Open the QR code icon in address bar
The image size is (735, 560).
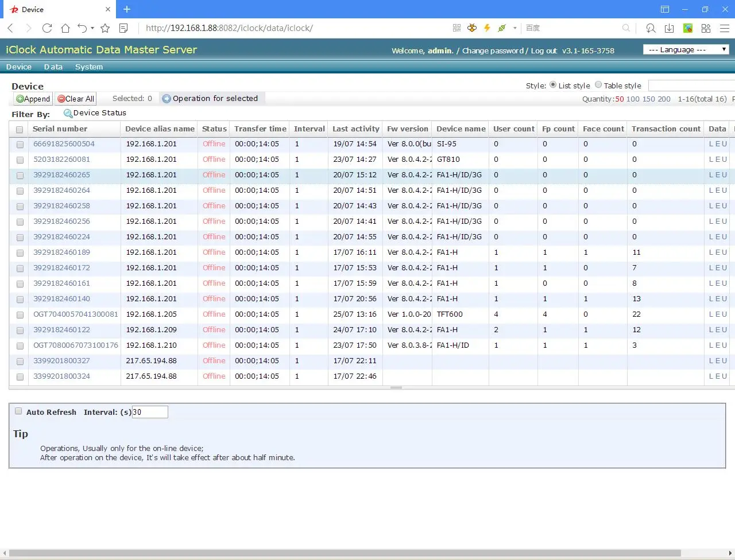[457, 28]
